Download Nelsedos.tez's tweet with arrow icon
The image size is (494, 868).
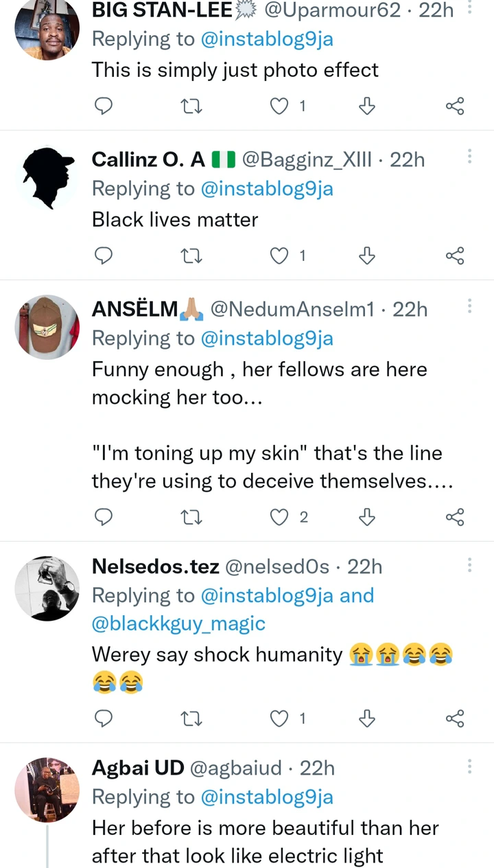(x=367, y=719)
